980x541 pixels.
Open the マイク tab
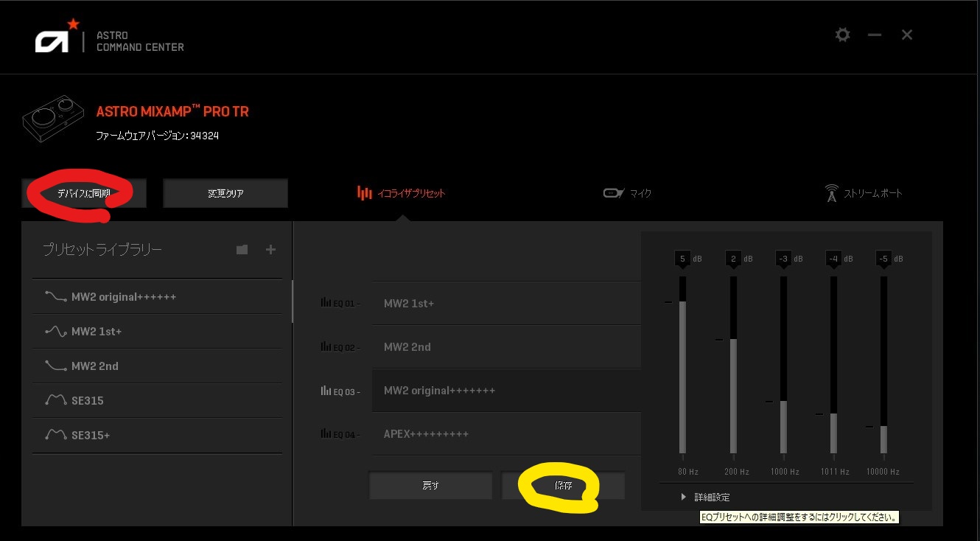tap(627, 193)
